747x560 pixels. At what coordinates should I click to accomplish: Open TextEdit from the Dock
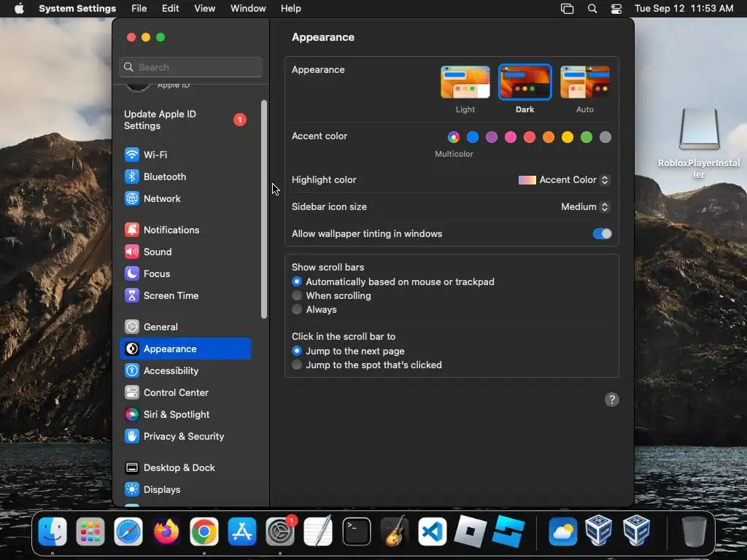[x=318, y=532]
